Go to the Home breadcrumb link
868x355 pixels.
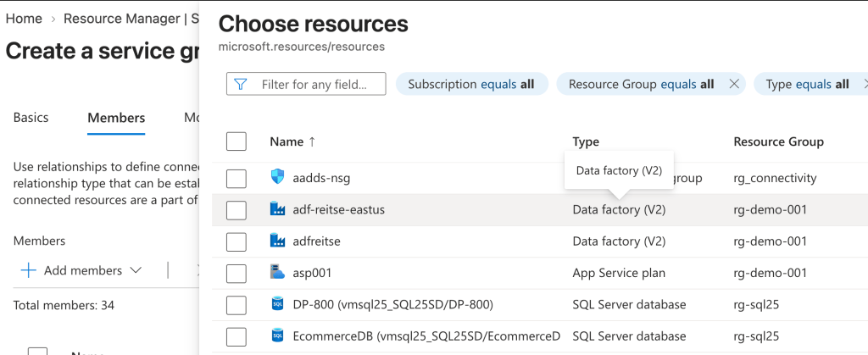click(x=24, y=19)
